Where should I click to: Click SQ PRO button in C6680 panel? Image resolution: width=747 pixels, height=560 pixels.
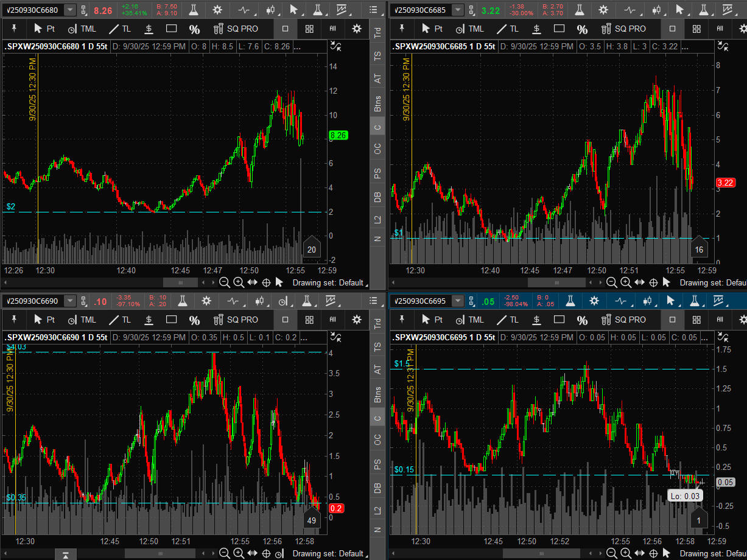tap(236, 29)
